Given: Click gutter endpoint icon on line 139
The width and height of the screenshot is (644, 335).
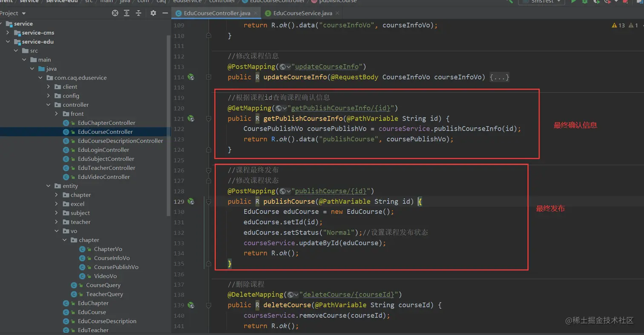Looking at the screenshot, I should [192, 305].
